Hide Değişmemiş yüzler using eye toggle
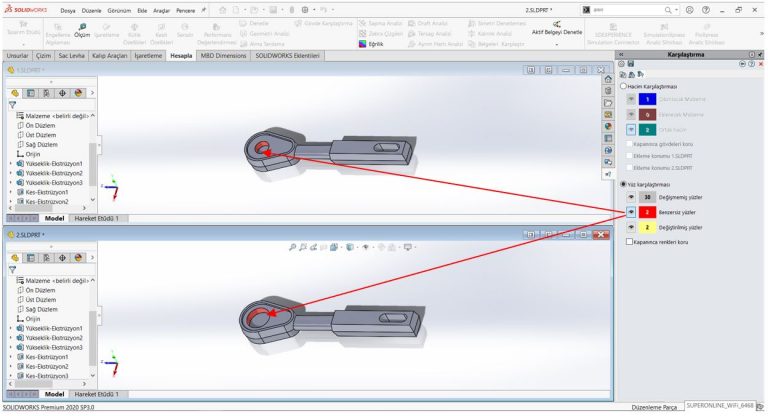Viewport: 768px width, 416px height. point(631,197)
